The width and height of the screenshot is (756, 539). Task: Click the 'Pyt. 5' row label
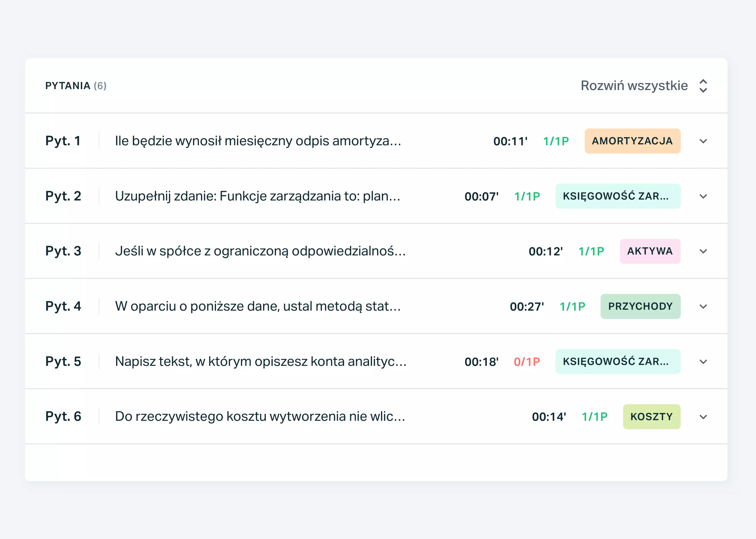(x=63, y=361)
